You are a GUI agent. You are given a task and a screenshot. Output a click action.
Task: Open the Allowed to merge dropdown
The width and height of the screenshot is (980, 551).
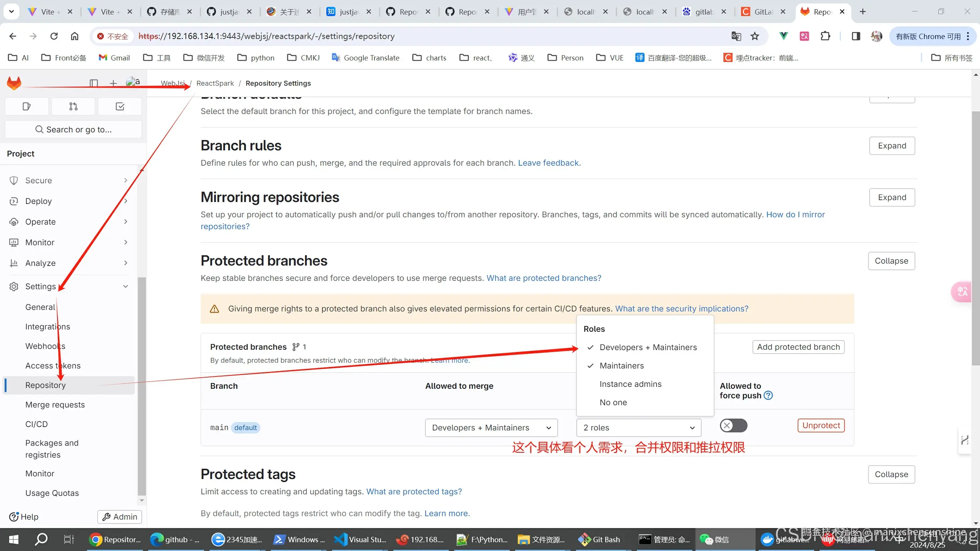491,427
